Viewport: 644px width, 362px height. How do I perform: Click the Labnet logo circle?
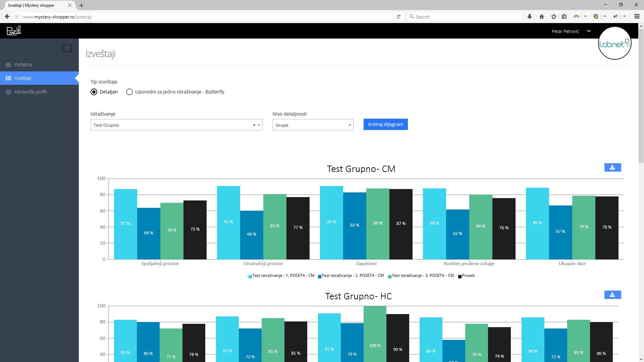click(615, 44)
